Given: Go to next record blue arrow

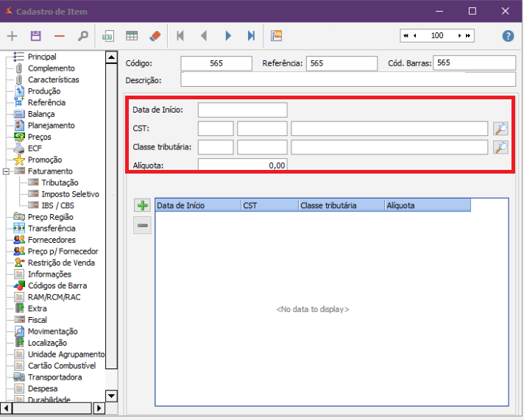Looking at the screenshot, I should tap(228, 36).
